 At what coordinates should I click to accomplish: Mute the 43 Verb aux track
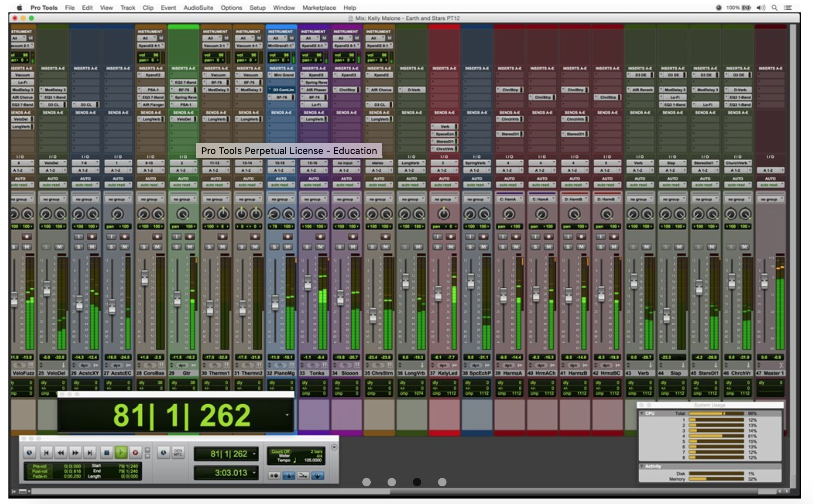pyautogui.click(x=646, y=247)
